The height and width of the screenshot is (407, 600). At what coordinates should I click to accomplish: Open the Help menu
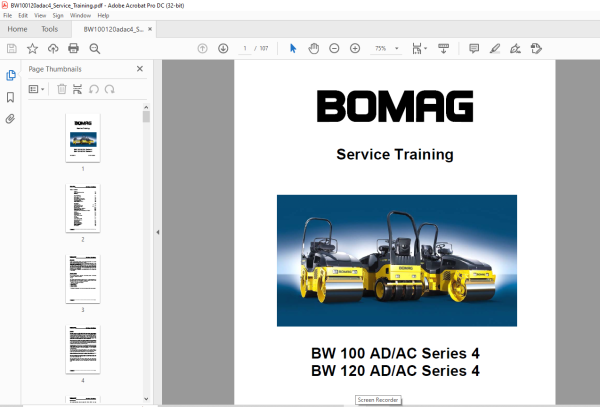tap(103, 16)
